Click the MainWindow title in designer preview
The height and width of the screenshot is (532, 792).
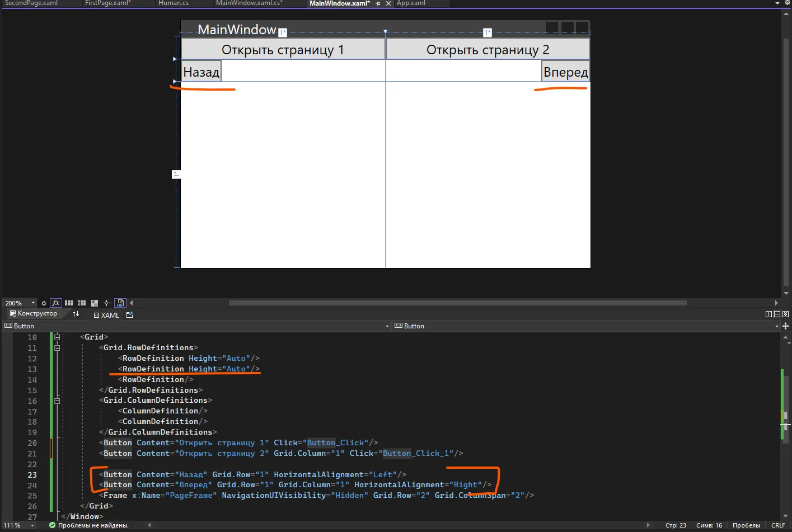pyautogui.click(x=237, y=30)
